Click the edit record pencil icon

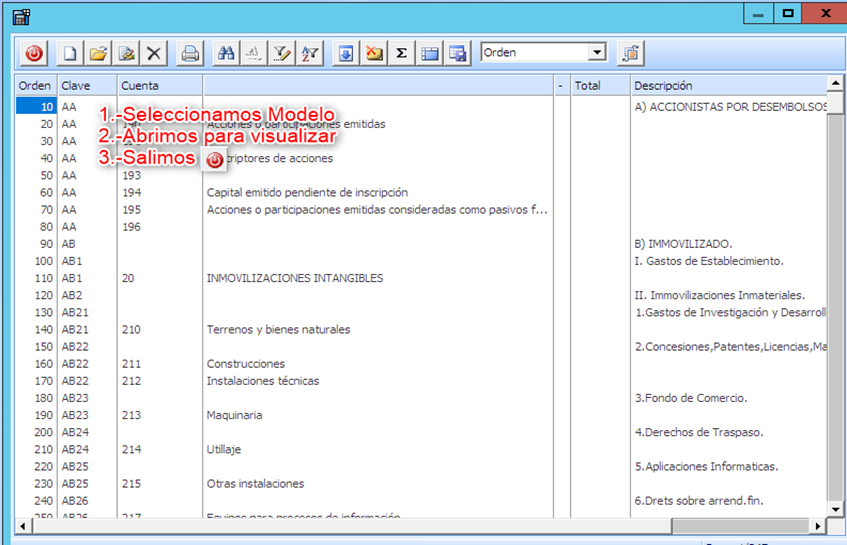coord(126,53)
